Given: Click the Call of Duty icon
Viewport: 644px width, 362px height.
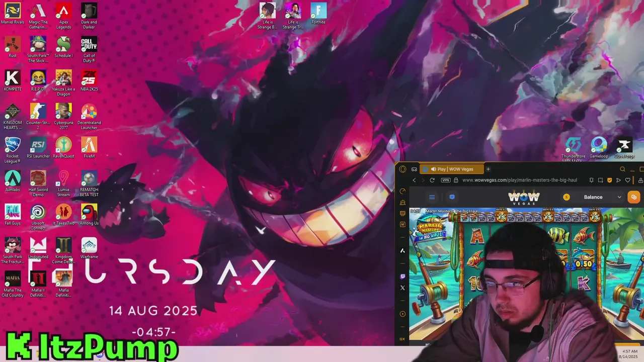Looking at the screenshot, I should pos(89,49).
